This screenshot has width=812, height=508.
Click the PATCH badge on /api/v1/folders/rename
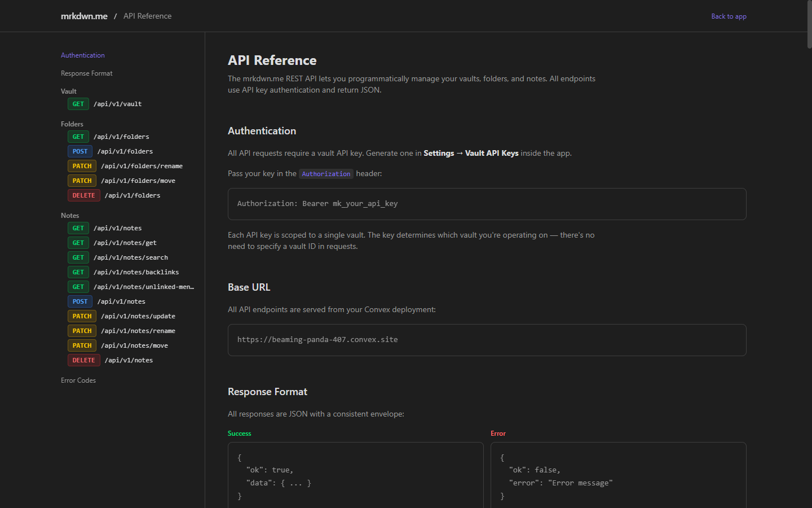(x=82, y=165)
